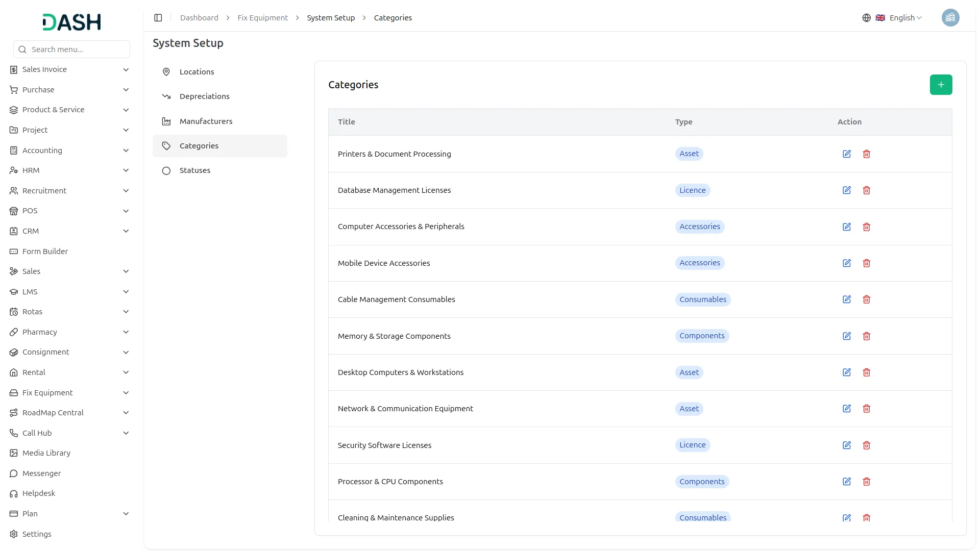This screenshot has height=551, width=980.
Task: Delete Database Management Licenses category
Action: point(866,190)
